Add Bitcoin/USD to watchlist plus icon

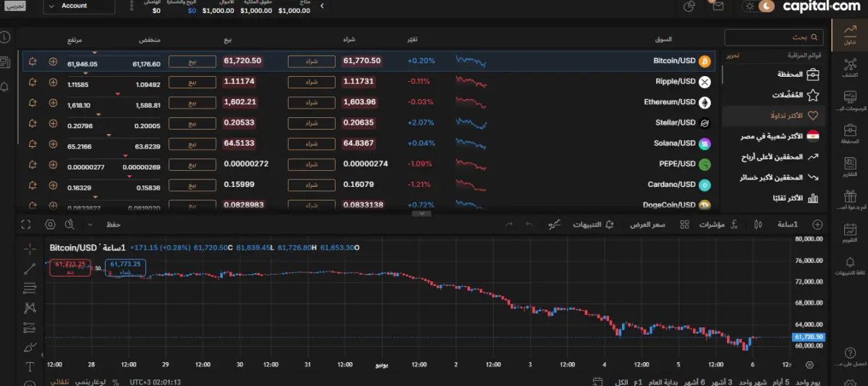53,62
